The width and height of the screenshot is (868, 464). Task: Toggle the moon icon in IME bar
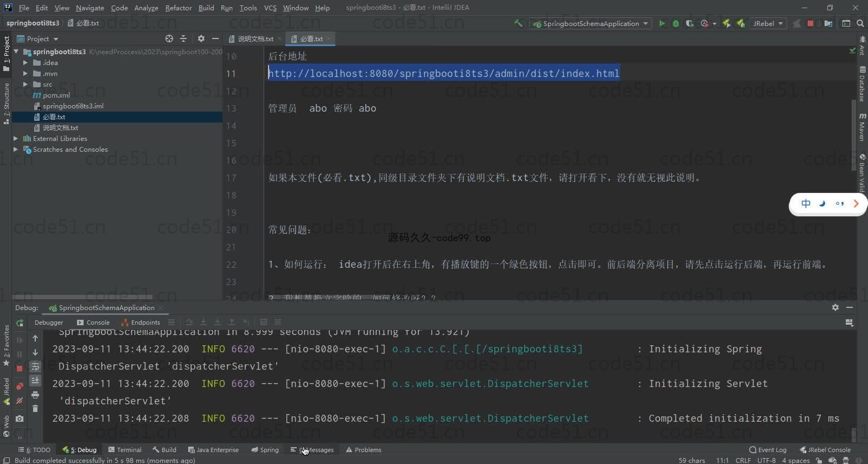coord(822,204)
